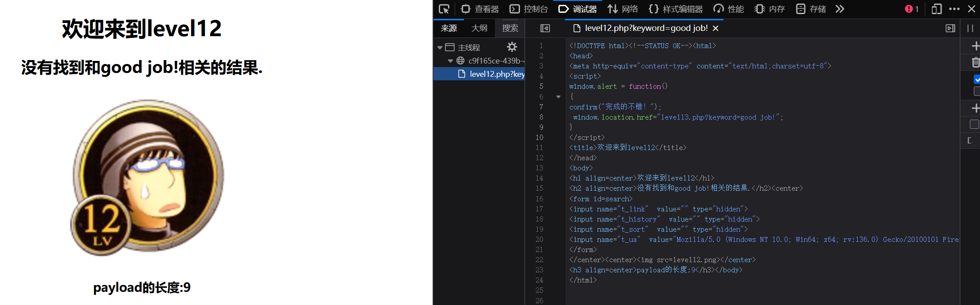The image size is (980, 305).
Task: Click the pause execution icon
Action: pyautogui.click(x=970, y=28)
